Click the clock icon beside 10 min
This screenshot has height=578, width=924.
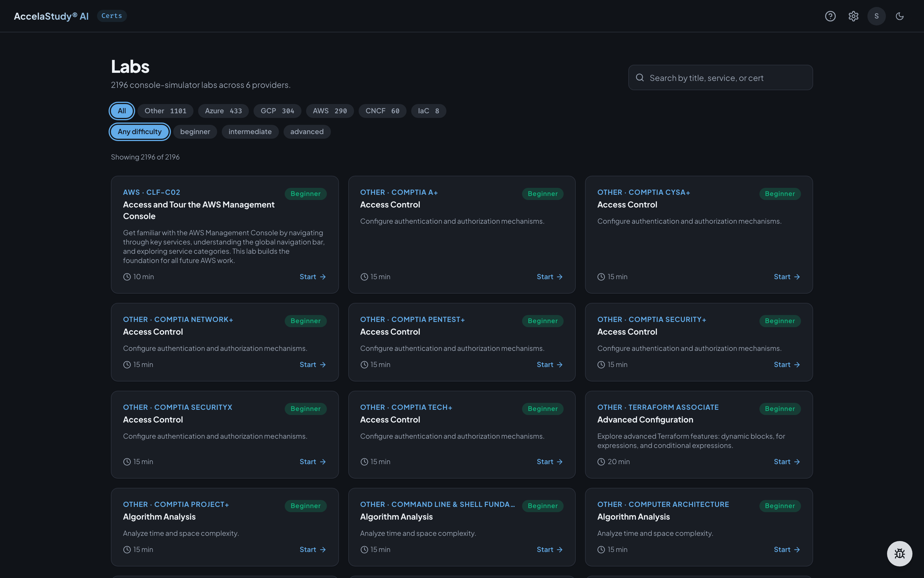[x=127, y=277]
